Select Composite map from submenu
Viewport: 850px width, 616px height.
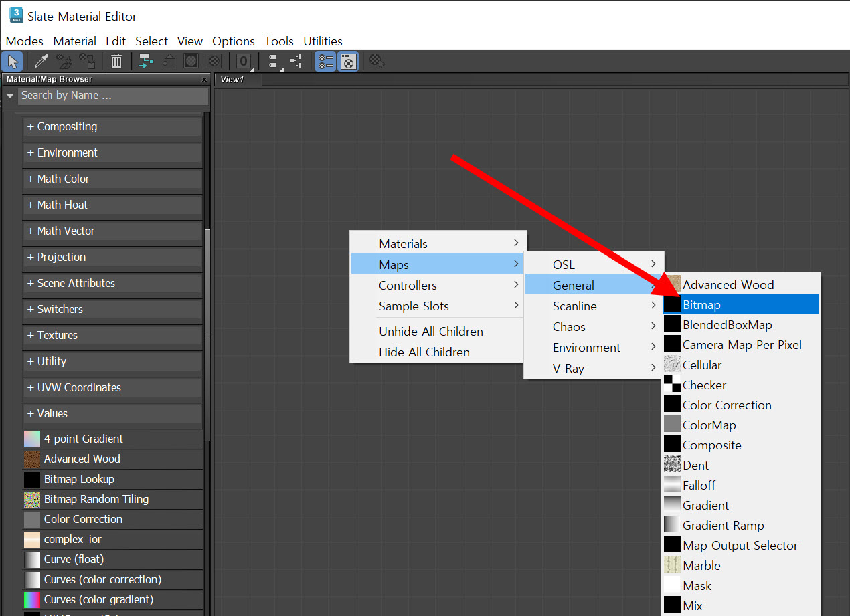(741, 445)
